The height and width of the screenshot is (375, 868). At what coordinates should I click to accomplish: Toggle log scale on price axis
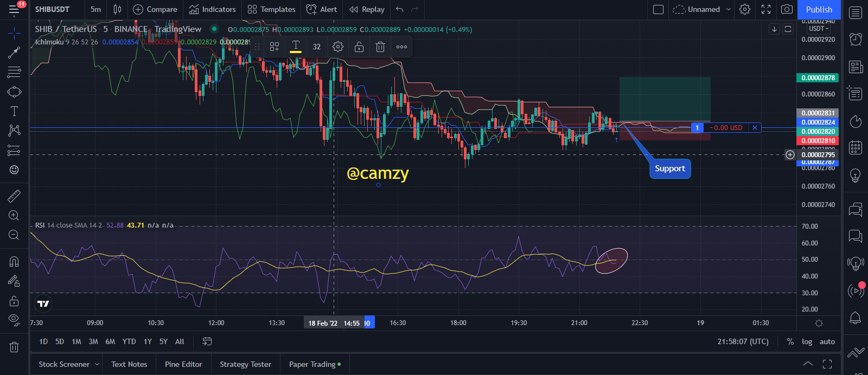click(807, 341)
